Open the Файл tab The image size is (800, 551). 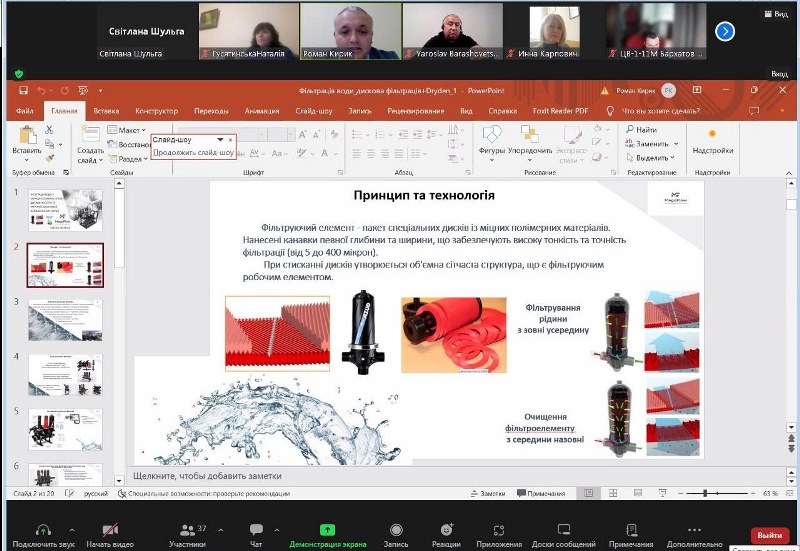tap(24, 111)
